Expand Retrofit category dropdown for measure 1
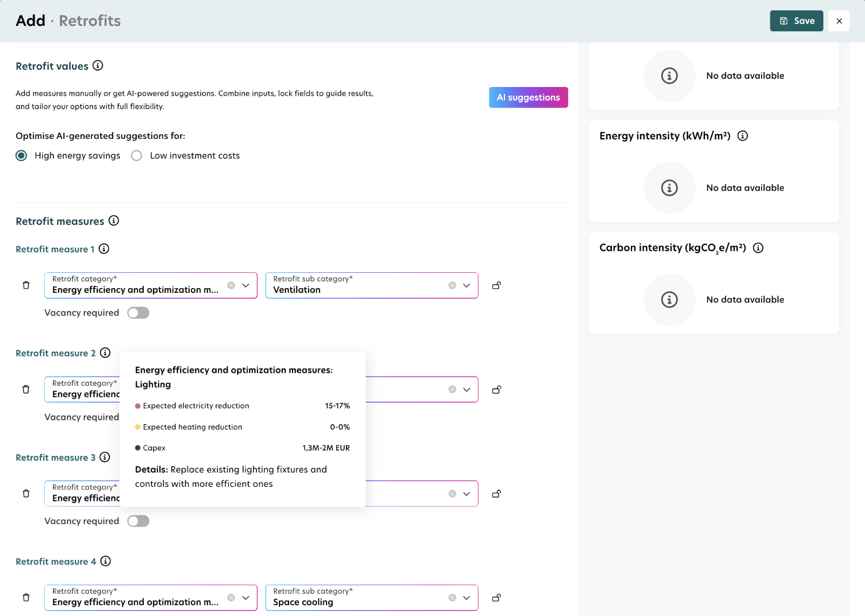The image size is (865, 616). click(246, 285)
